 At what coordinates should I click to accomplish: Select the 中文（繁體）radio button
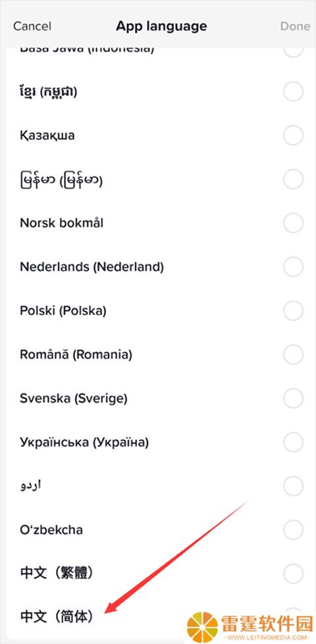point(294,574)
